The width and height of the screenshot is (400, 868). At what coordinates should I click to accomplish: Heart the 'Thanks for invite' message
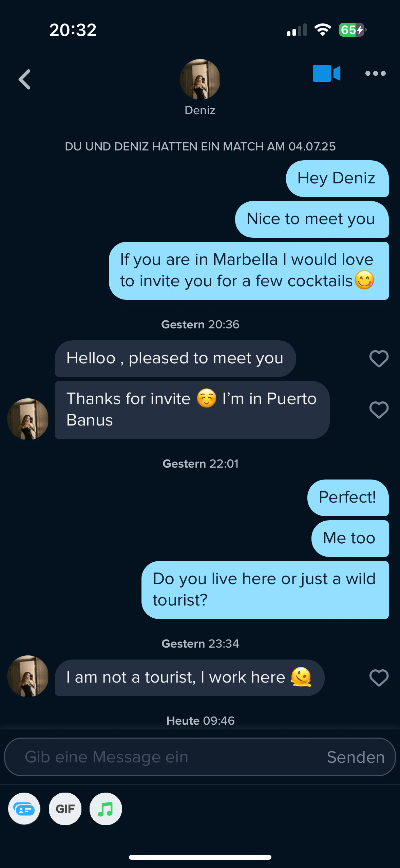(x=379, y=410)
